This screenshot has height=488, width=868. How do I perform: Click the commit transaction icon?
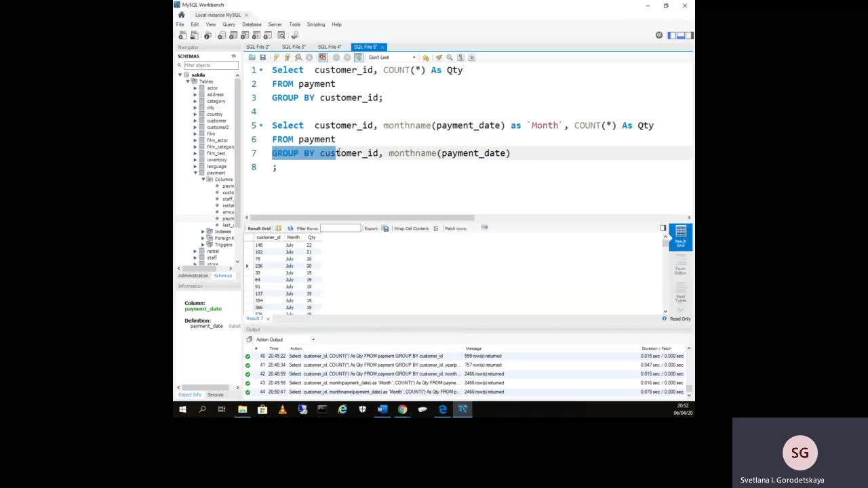click(336, 58)
